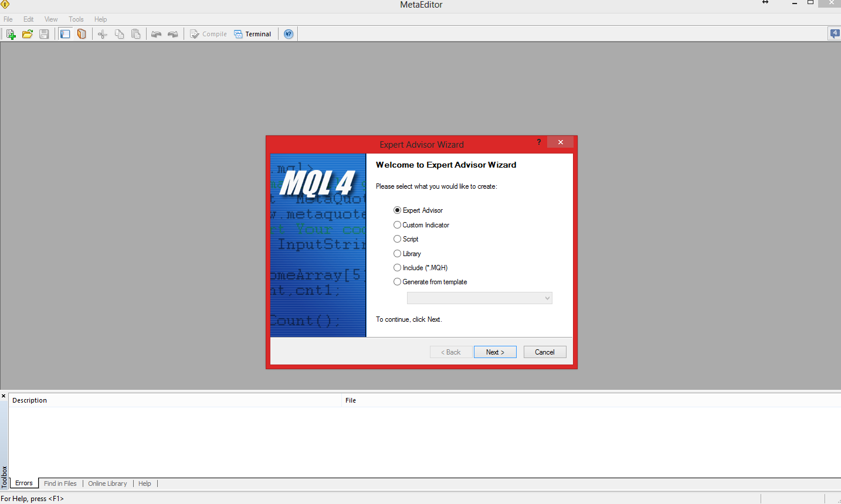Click the Compile toolbar button

click(208, 34)
